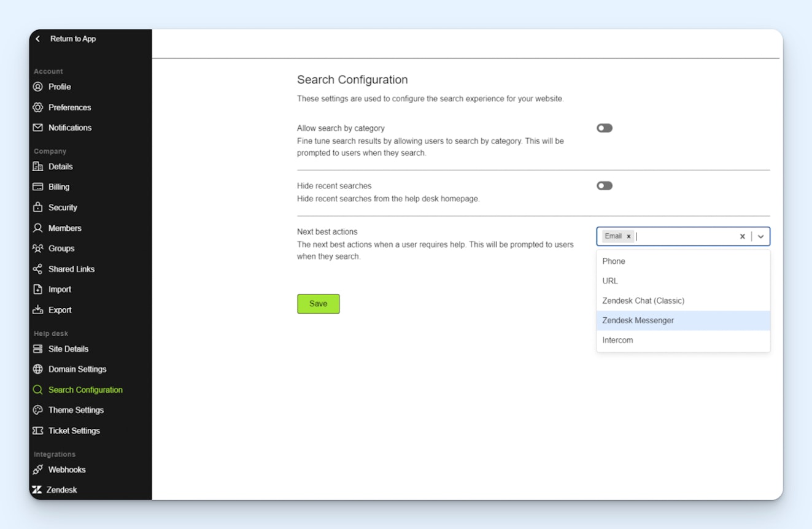Turn on Hide recent searches toggle
812x529 pixels.
[x=605, y=186]
